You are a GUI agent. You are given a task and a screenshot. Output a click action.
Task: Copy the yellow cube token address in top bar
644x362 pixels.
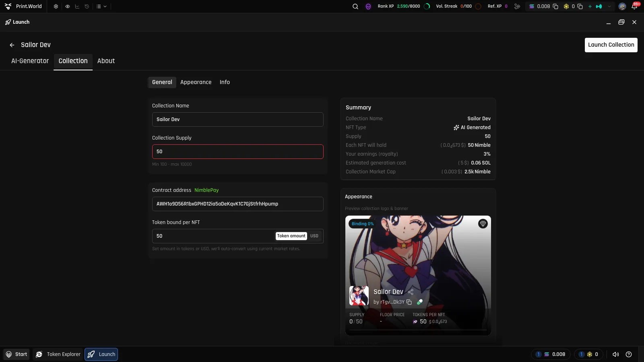pyautogui.click(x=580, y=6)
